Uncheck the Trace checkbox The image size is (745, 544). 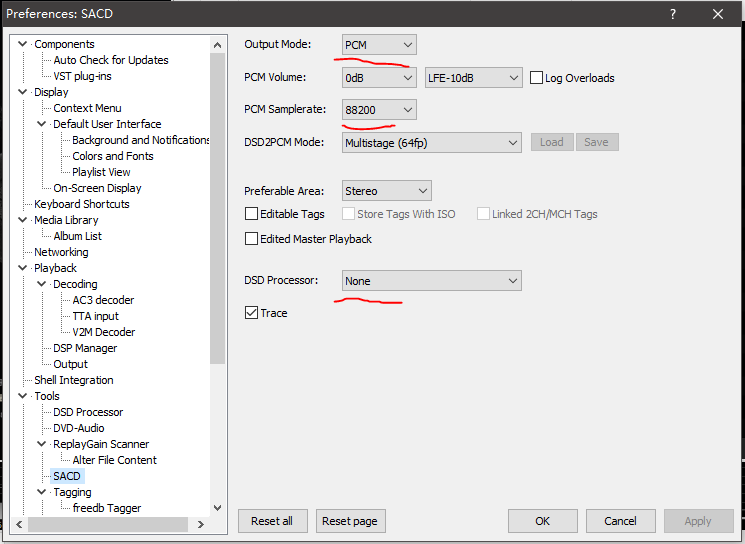click(252, 313)
